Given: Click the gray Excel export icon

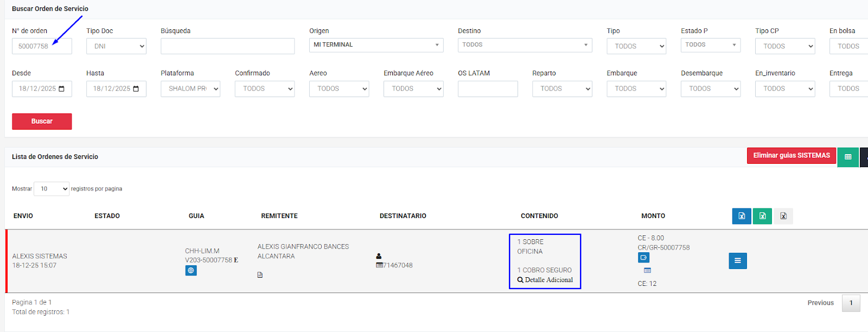Looking at the screenshot, I should coord(783,216).
